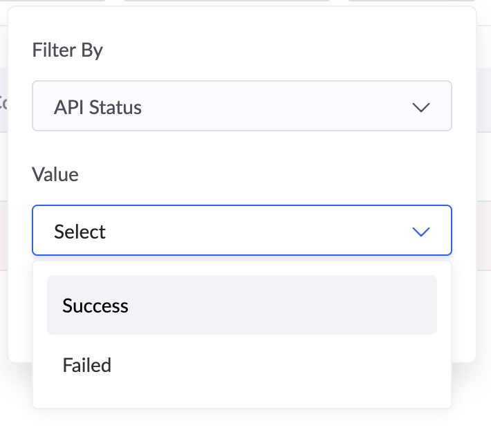This screenshot has width=491, height=448.
Task: Click the Filter By label
Action: coord(67,50)
